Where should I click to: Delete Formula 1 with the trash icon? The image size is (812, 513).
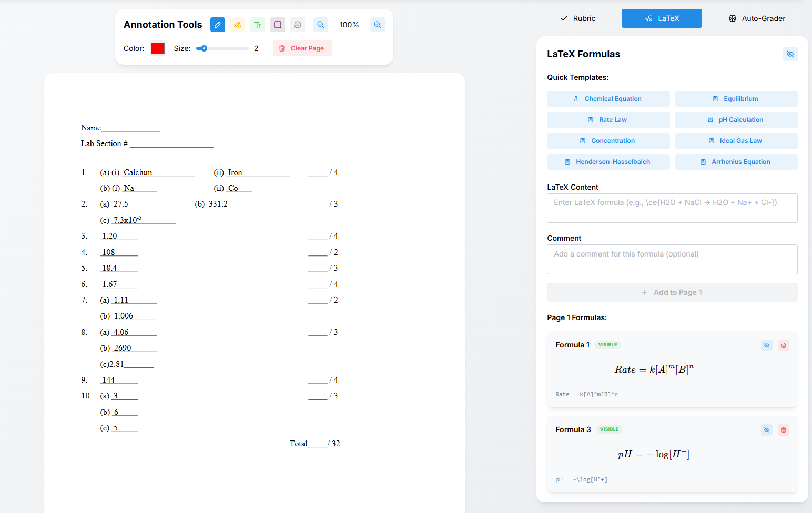(x=783, y=345)
